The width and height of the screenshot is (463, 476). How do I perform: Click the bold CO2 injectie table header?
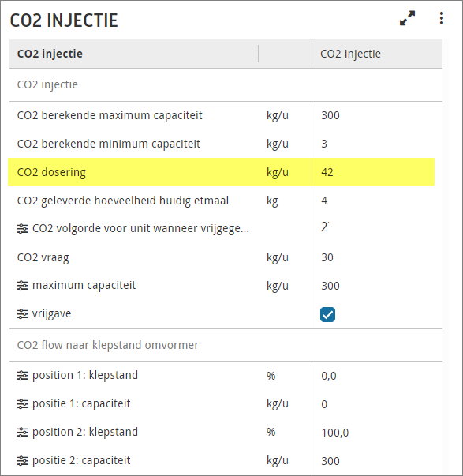pyautogui.click(x=50, y=54)
